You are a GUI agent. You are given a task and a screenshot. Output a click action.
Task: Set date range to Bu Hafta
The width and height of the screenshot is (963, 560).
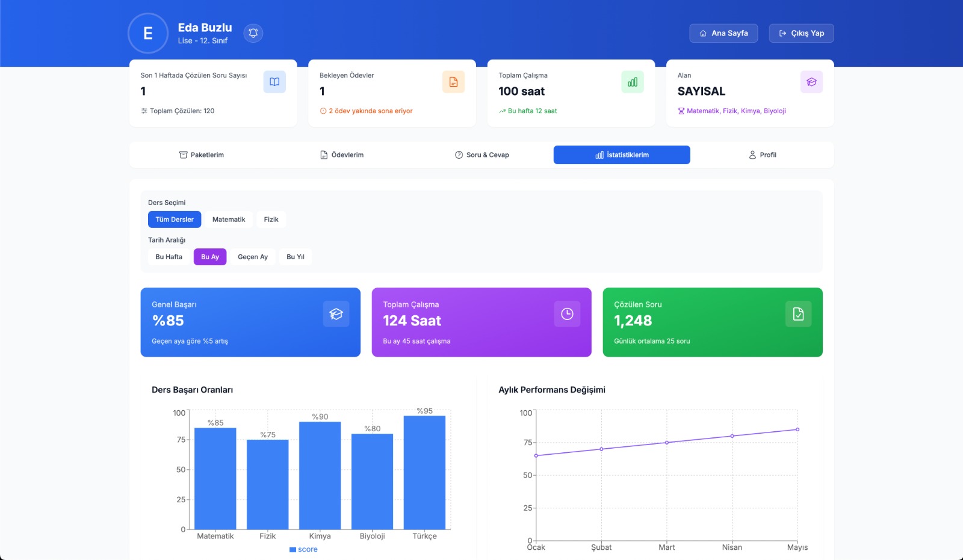tap(169, 257)
